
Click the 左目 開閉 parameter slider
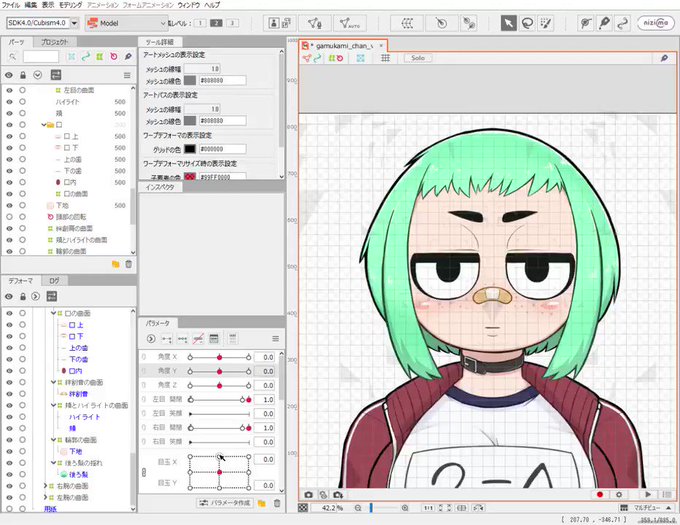coord(219,399)
